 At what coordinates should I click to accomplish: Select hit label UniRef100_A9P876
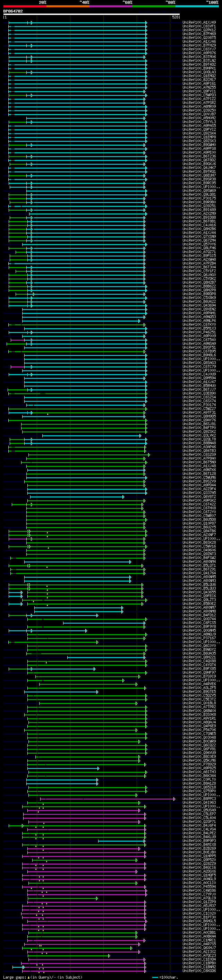199,53
